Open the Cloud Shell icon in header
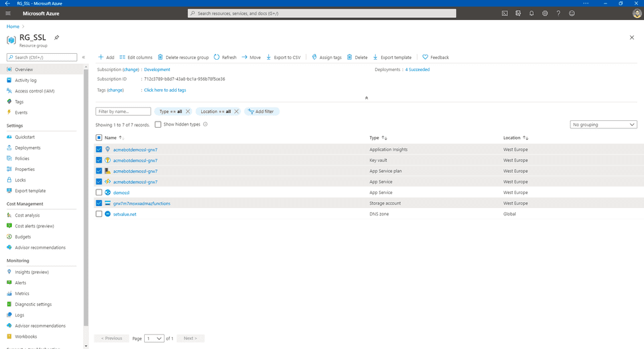The height and width of the screenshot is (349, 644). (505, 13)
